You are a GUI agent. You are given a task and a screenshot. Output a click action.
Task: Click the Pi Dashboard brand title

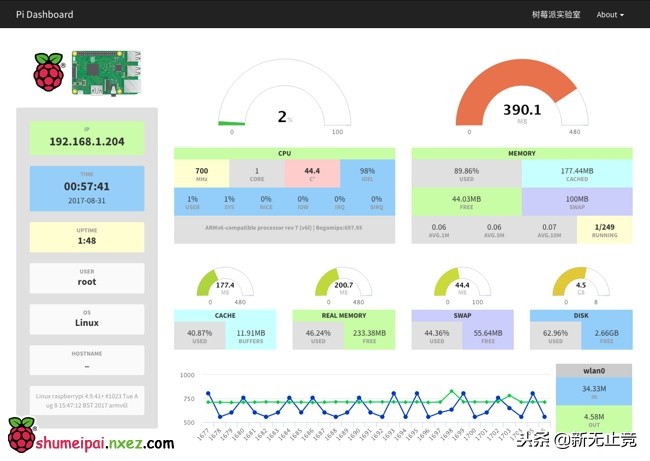45,15
